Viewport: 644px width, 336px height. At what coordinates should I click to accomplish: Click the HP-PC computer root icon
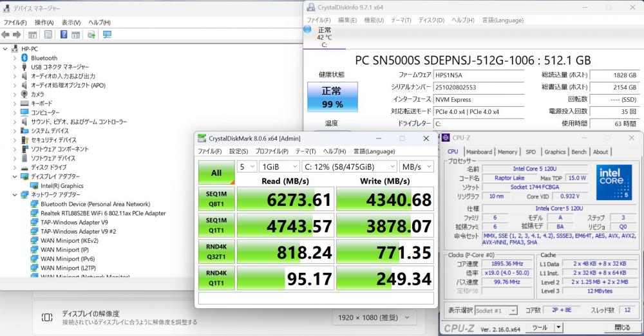[x=15, y=48]
